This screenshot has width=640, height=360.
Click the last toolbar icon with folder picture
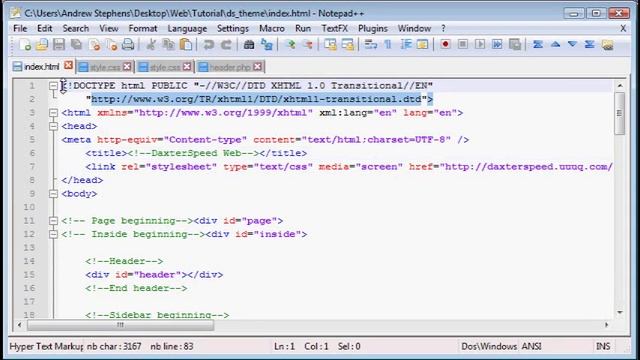coord(607,44)
